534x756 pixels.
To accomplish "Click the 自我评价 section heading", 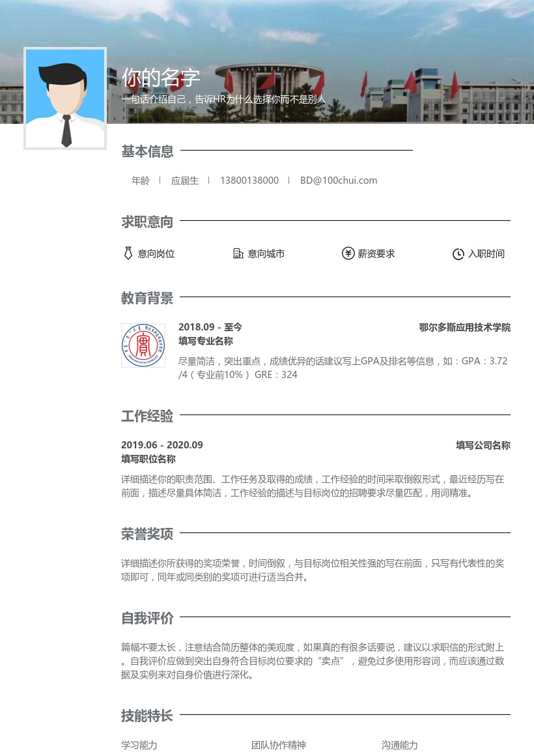I will point(147,618).
